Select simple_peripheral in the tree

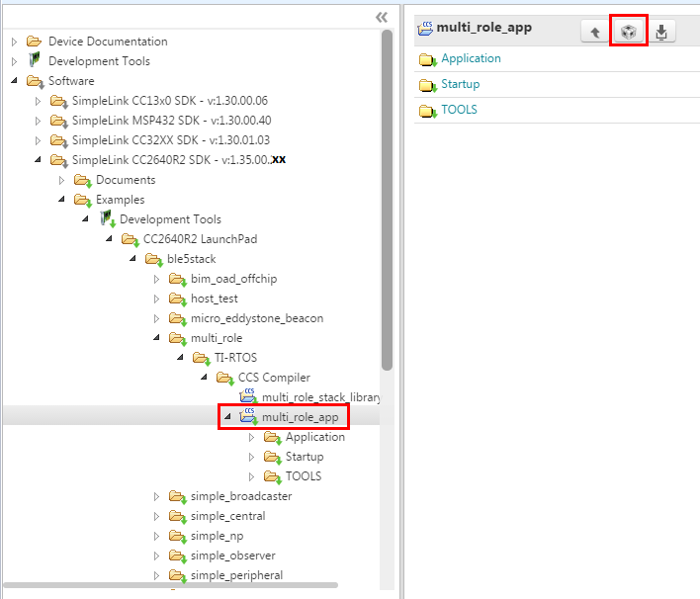tap(236, 575)
